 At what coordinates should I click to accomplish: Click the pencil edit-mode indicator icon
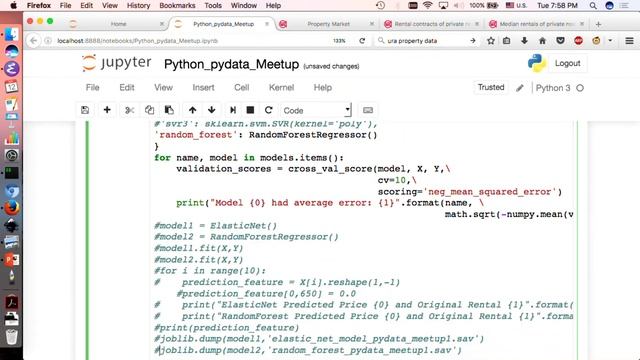click(520, 88)
